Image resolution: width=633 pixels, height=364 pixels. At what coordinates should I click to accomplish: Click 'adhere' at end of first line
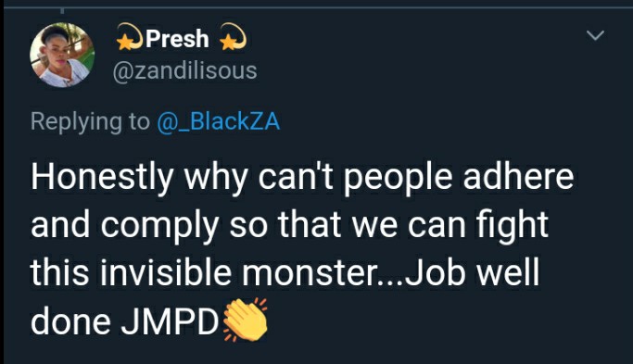pos(518,176)
